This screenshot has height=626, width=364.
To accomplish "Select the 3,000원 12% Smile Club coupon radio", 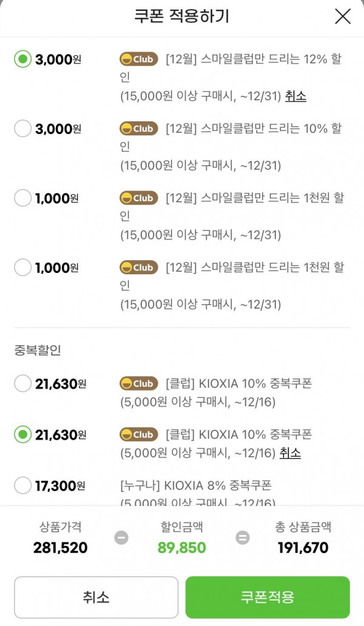I will (x=23, y=59).
